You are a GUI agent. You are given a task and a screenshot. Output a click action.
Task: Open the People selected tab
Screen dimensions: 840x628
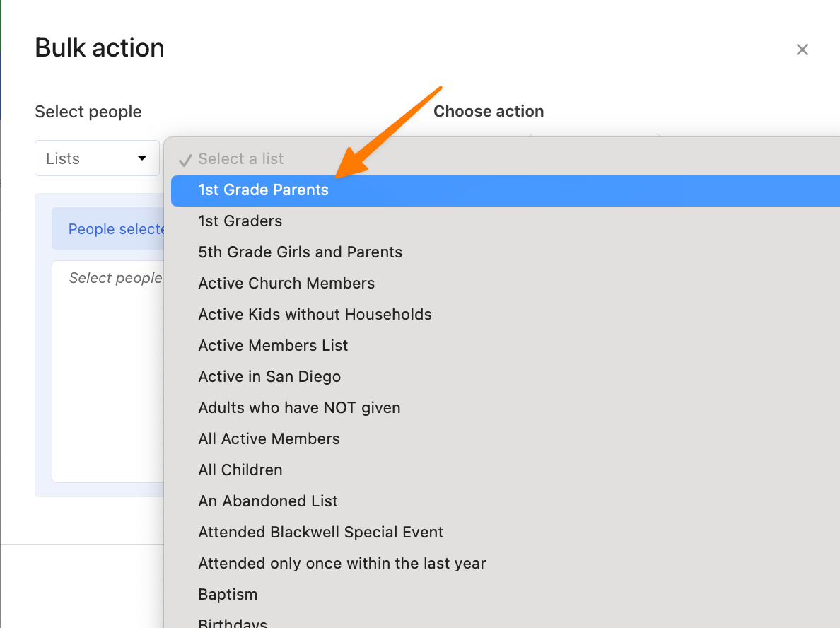pyautogui.click(x=108, y=229)
